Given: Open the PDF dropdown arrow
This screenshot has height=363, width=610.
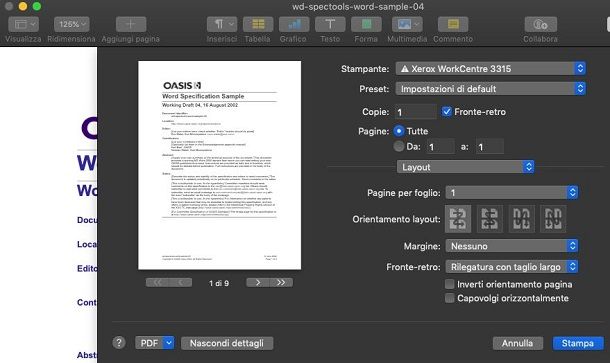Looking at the screenshot, I should pos(169,343).
